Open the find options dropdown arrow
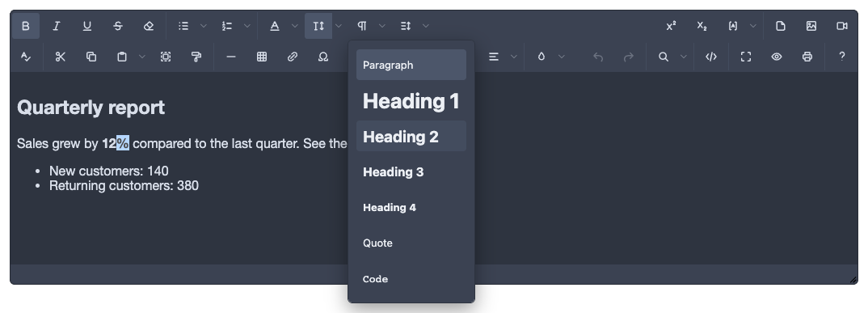This screenshot has height=313, width=868. [683, 57]
